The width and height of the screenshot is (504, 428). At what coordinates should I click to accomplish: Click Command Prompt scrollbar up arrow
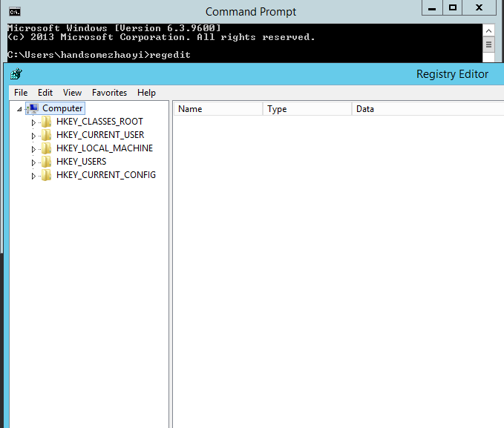[488, 30]
